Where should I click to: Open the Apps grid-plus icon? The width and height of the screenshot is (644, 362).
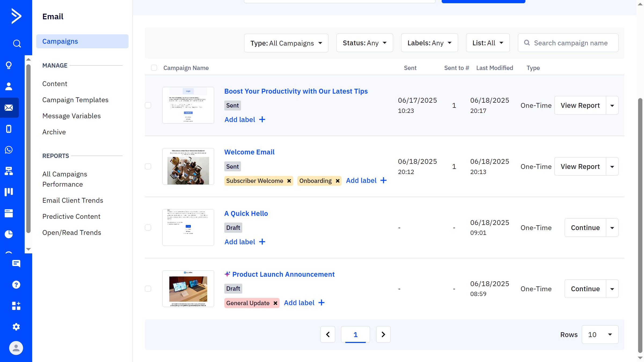[16, 306]
